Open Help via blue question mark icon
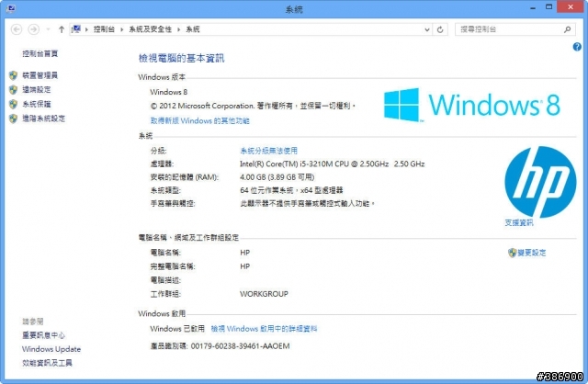 pyautogui.click(x=577, y=47)
